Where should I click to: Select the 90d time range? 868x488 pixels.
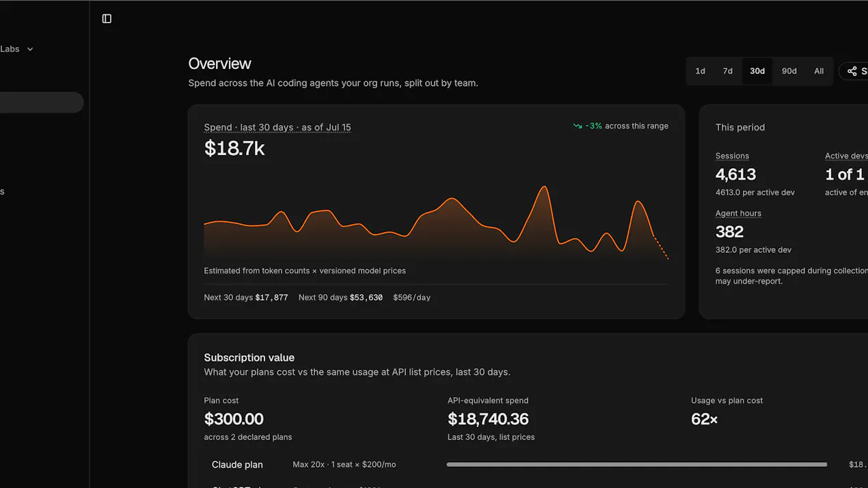789,71
